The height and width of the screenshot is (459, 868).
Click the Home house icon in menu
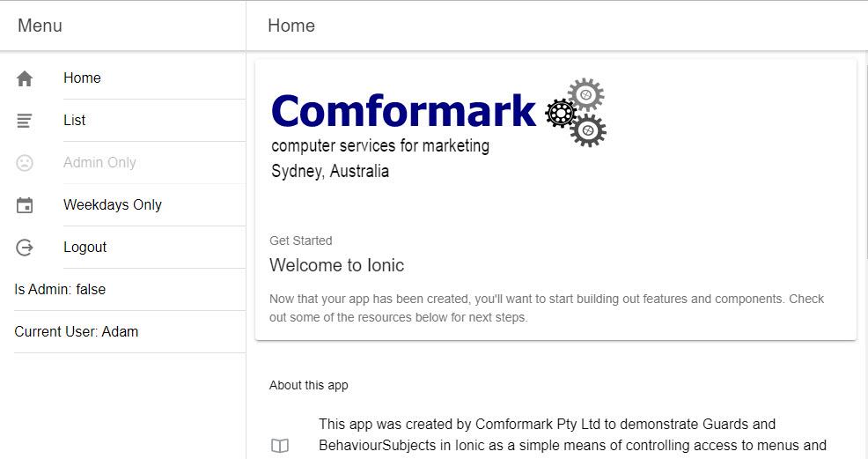tap(25, 78)
